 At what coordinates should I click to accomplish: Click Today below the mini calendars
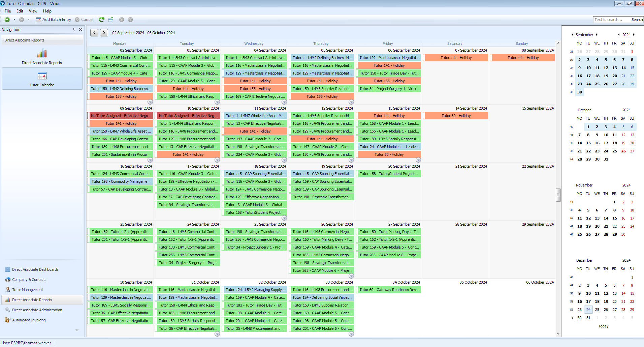coord(603,326)
